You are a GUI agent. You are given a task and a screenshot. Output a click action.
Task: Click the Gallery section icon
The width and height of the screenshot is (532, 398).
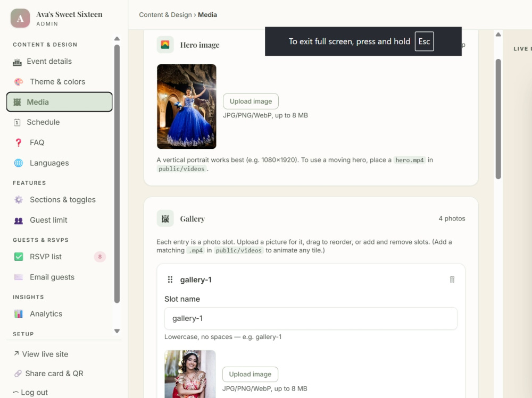[x=165, y=219]
